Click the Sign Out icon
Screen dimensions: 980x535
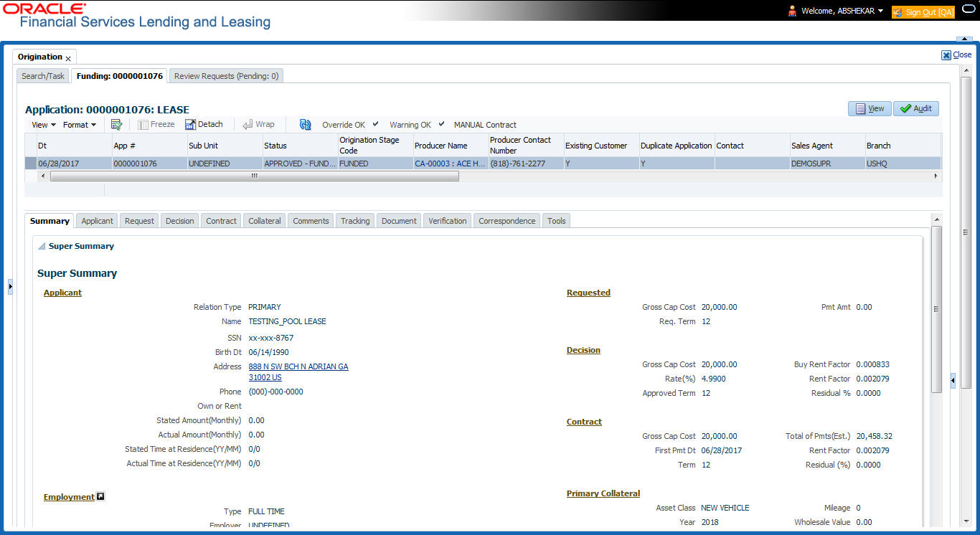[897, 12]
